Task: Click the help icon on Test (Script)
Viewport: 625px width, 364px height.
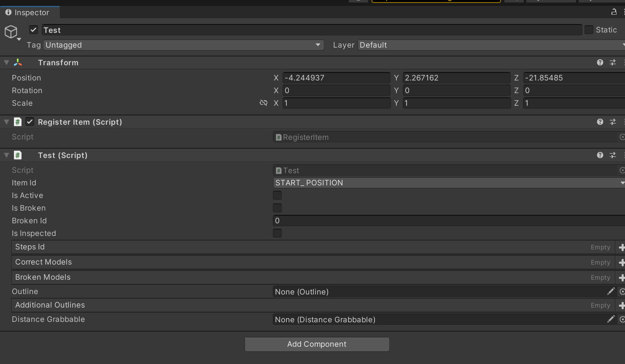Action: coord(600,155)
